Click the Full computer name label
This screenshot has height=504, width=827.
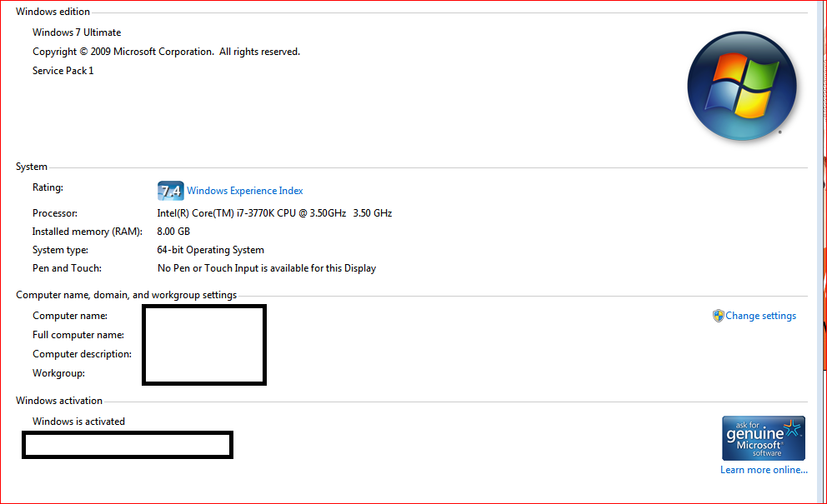coord(78,335)
